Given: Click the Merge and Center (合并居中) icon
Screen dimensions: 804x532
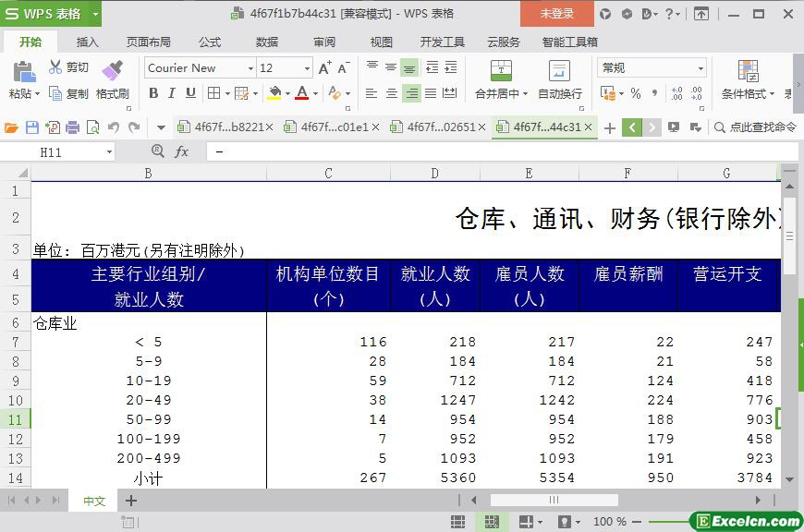Looking at the screenshot, I should pos(500,71).
